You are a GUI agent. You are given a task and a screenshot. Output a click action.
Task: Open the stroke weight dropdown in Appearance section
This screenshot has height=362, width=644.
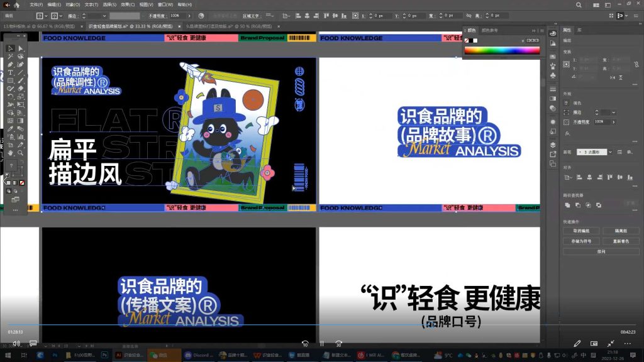point(614,112)
